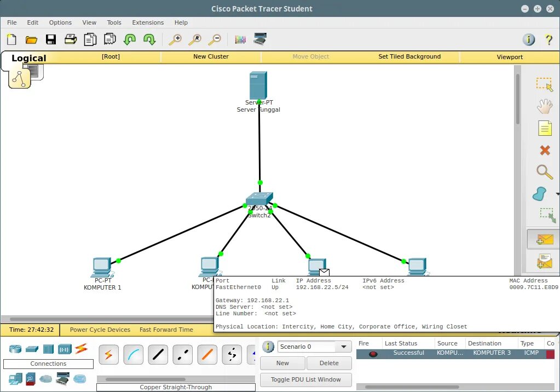The height and width of the screenshot is (392, 560).
Task: Click the Delete scenario button
Action: point(329,363)
